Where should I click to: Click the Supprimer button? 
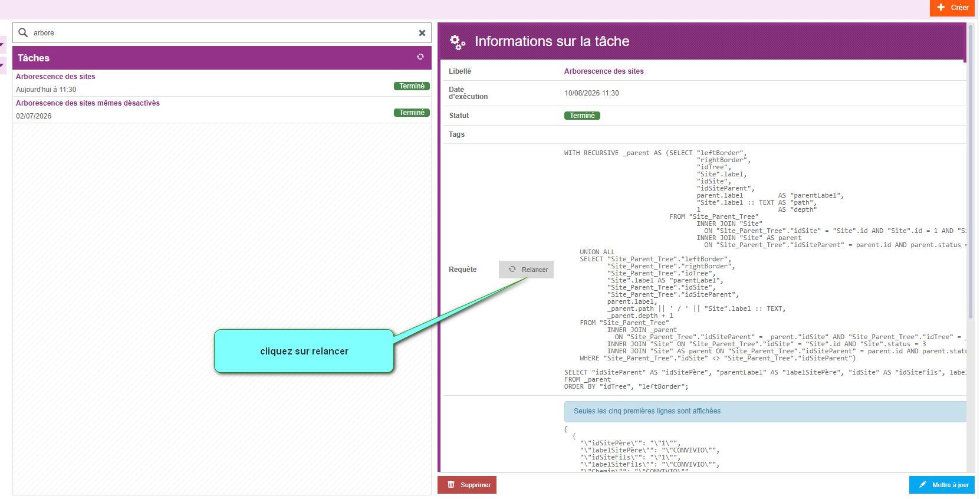467,485
